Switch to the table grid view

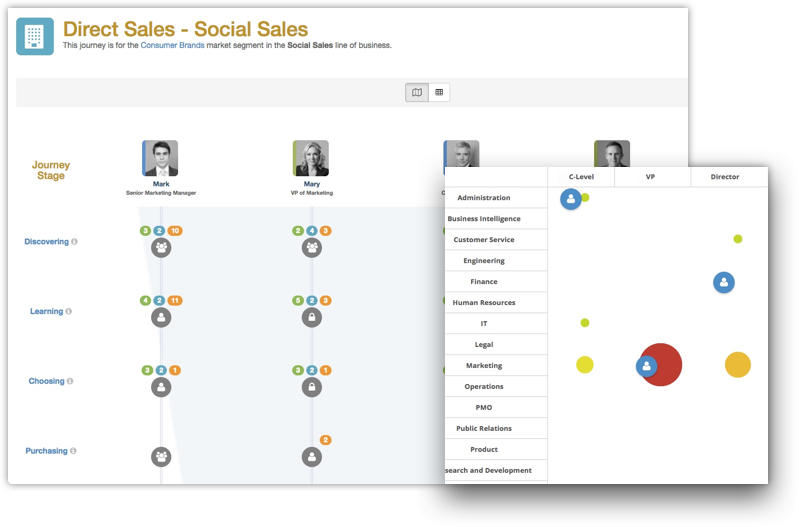coord(439,92)
